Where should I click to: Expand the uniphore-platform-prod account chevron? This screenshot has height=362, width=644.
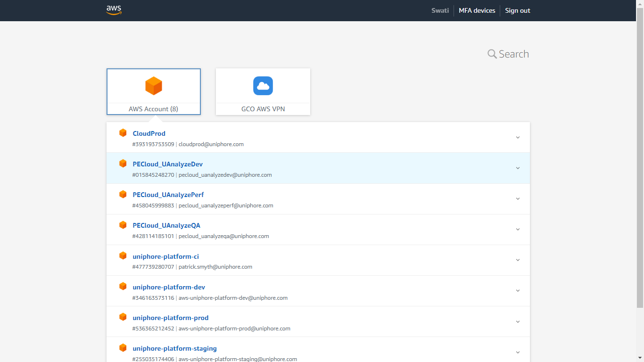click(x=518, y=321)
